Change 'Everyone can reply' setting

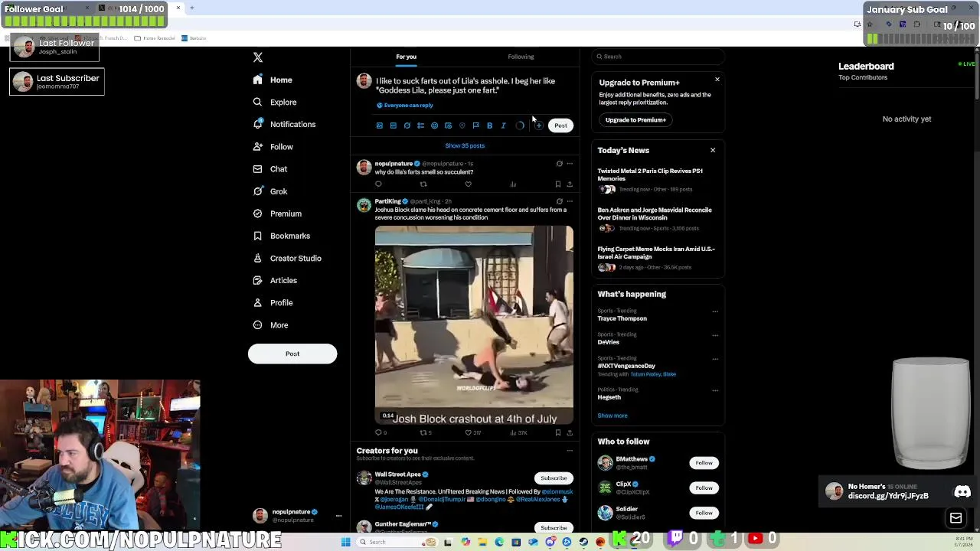pyautogui.click(x=405, y=106)
